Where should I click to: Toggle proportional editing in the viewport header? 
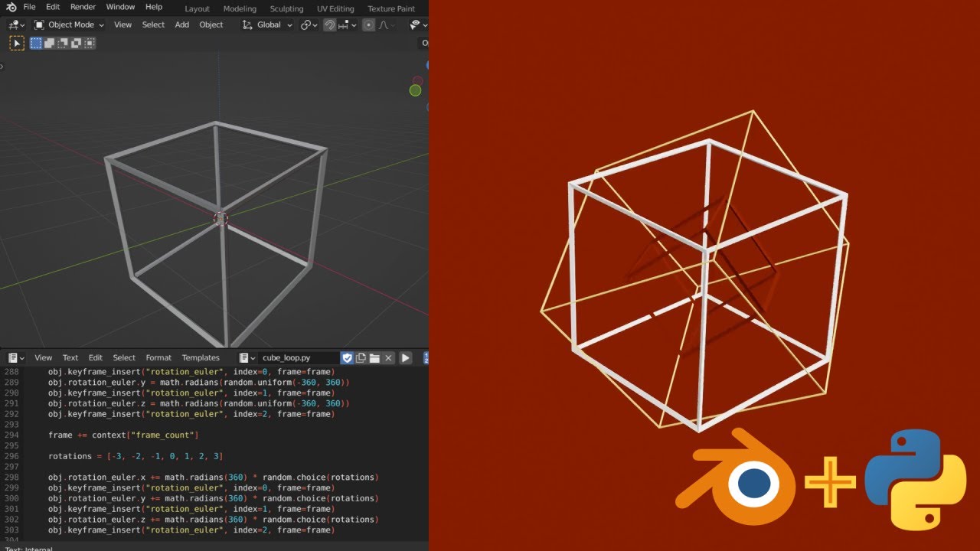[x=369, y=24]
